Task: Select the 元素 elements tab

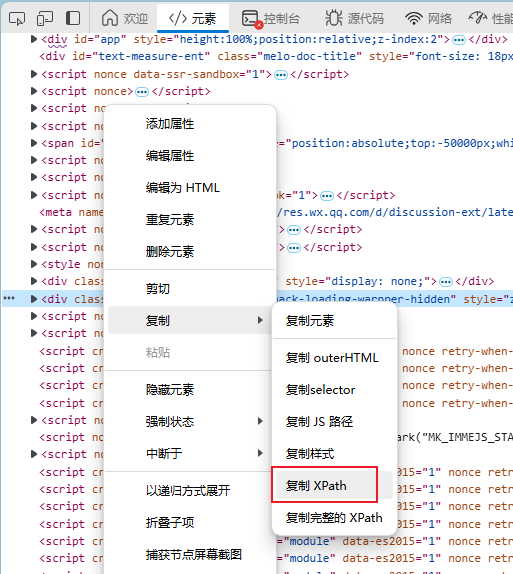Action: 193,18
